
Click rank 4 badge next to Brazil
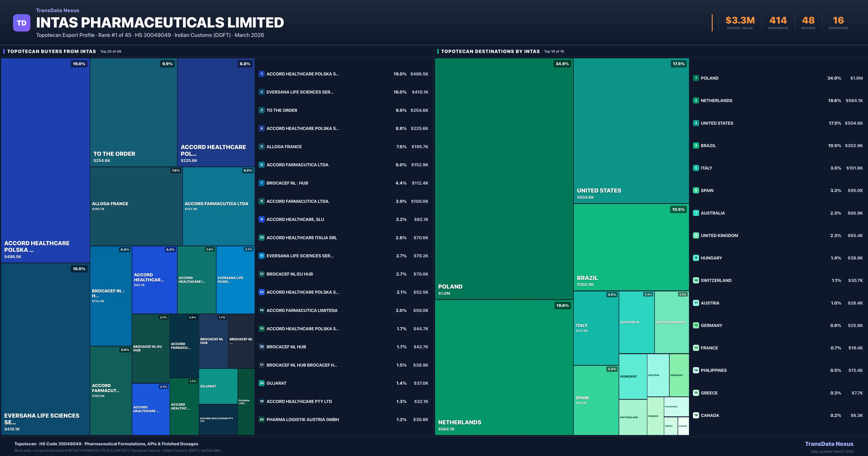[x=696, y=145]
